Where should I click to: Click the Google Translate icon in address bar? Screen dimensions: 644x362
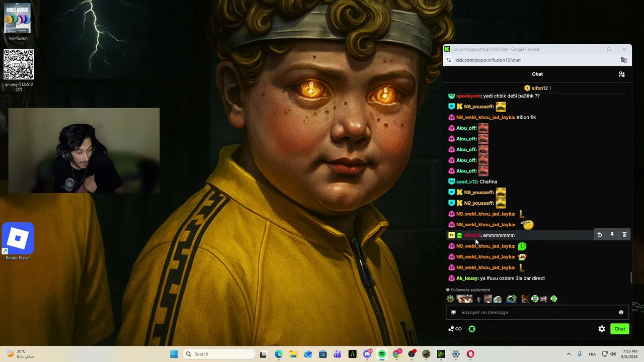[624, 60]
